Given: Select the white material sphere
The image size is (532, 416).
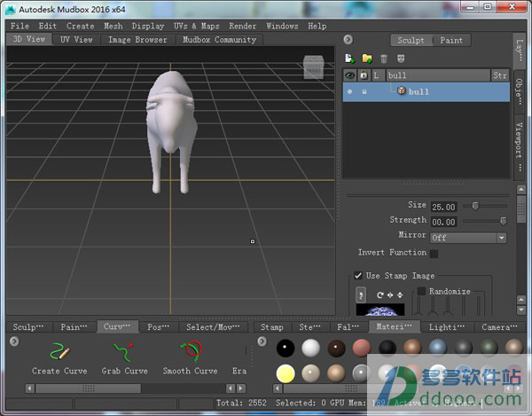Looking at the screenshot, I should [311, 348].
